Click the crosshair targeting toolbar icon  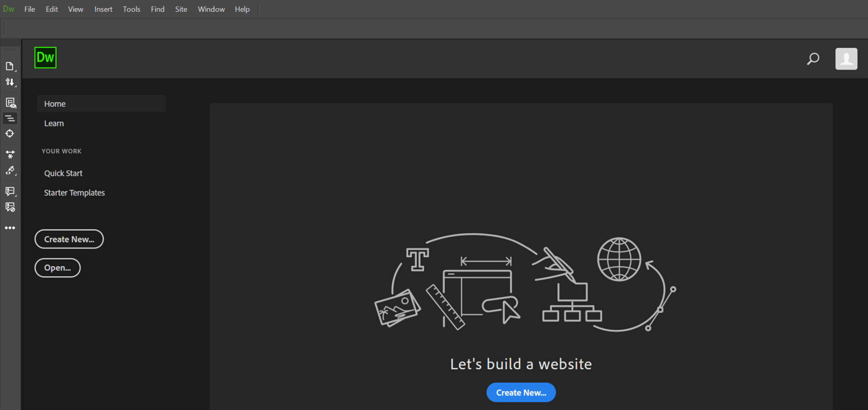click(10, 133)
